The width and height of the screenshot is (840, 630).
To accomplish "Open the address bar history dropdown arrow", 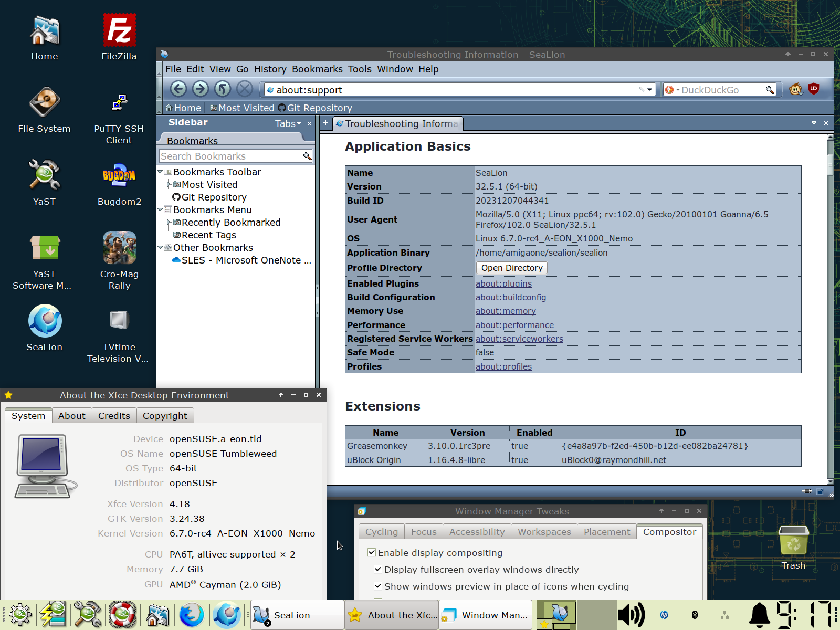I will pos(649,90).
